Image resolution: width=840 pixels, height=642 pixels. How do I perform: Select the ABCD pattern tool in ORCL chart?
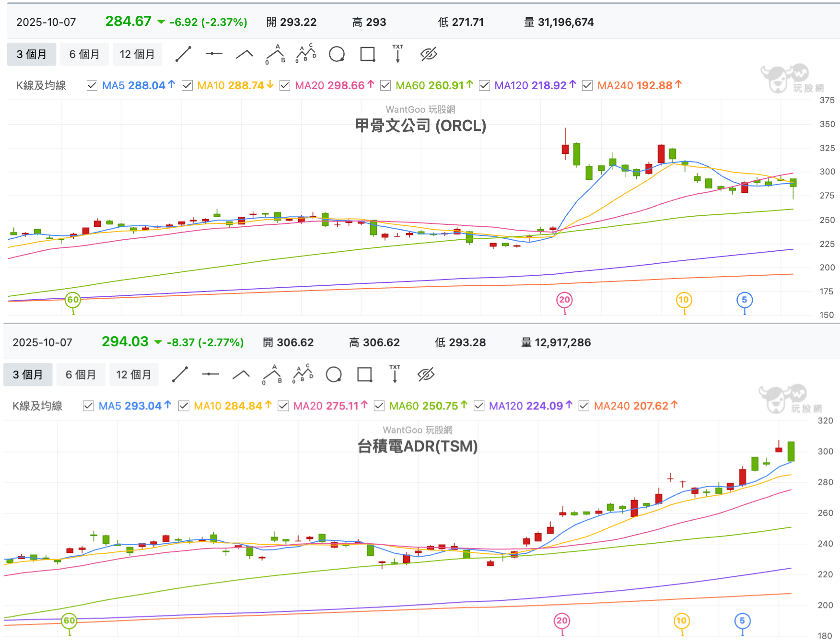coord(306,54)
